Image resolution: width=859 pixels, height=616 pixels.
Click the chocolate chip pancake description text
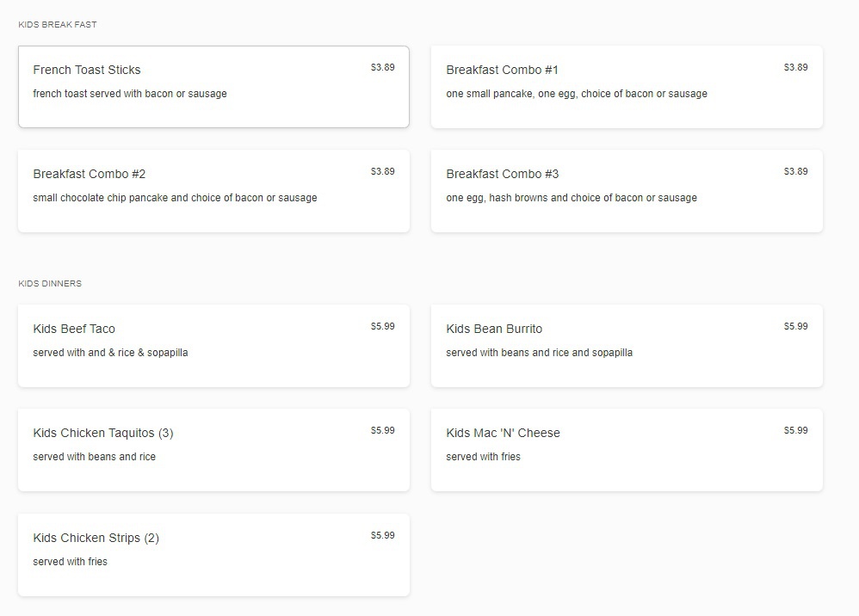click(175, 198)
